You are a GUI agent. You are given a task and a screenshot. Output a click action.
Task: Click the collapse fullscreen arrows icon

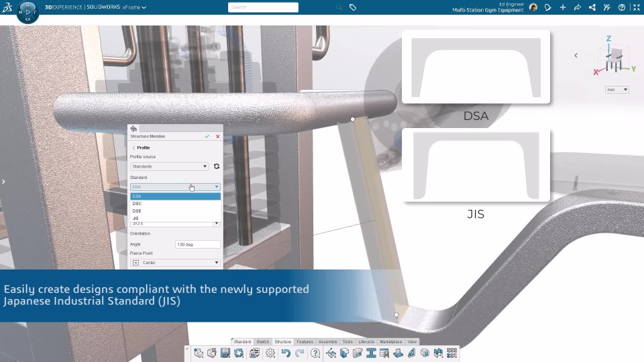[x=636, y=7]
